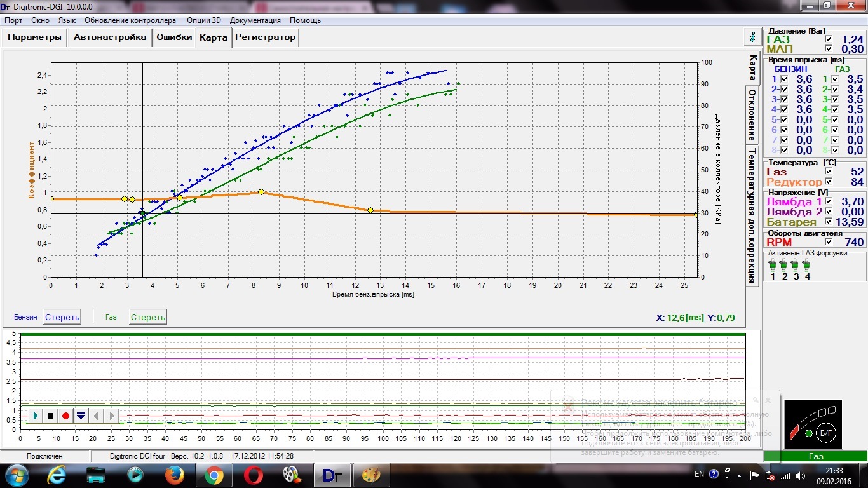
Task: Toggle the МАП pressure checkbox
Action: (828, 49)
